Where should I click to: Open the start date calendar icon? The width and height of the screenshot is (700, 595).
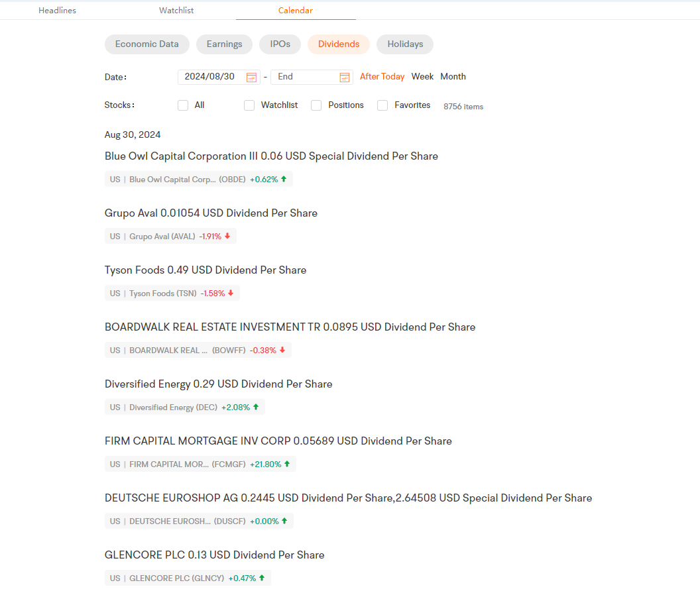click(251, 78)
